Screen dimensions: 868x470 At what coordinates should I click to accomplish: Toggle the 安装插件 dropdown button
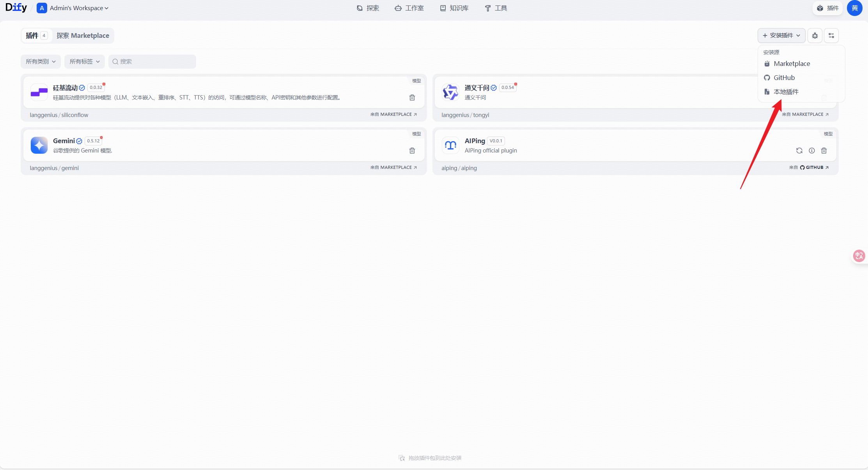point(781,35)
